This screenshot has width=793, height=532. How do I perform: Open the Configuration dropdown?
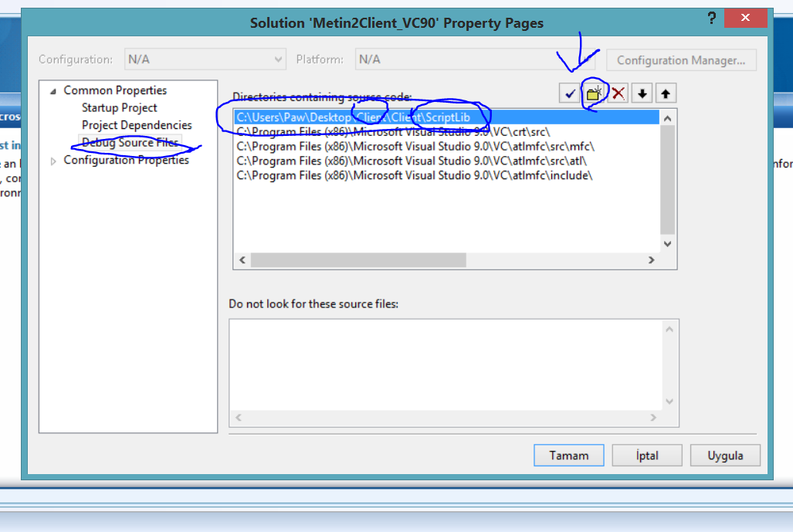click(x=205, y=59)
